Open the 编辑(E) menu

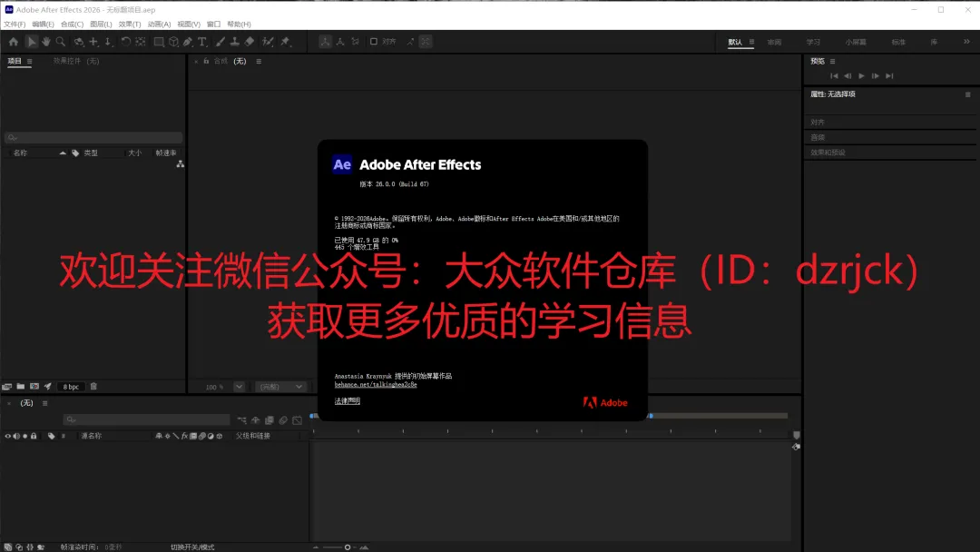pos(44,25)
